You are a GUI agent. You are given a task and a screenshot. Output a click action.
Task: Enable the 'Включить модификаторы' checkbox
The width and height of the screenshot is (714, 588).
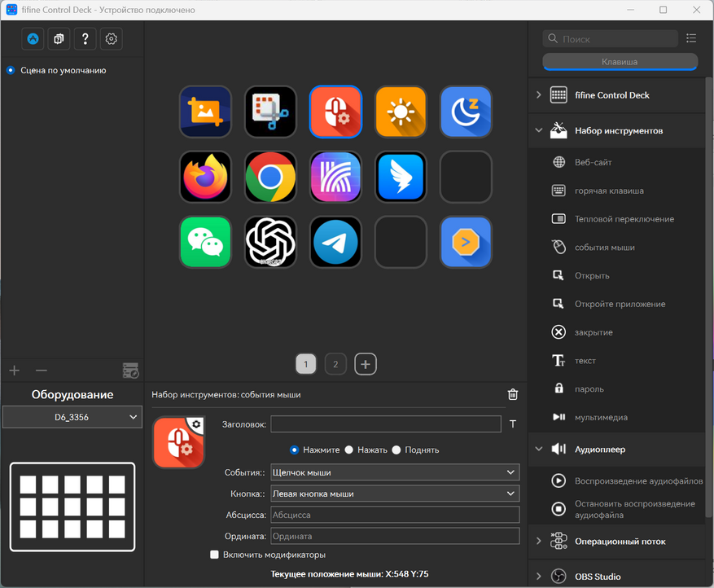coord(215,555)
